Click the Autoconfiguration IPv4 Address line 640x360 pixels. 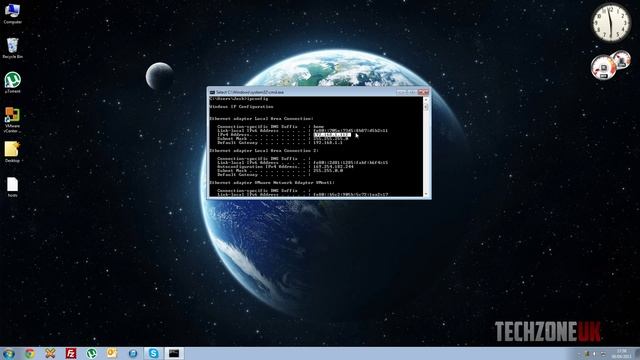coord(285,167)
